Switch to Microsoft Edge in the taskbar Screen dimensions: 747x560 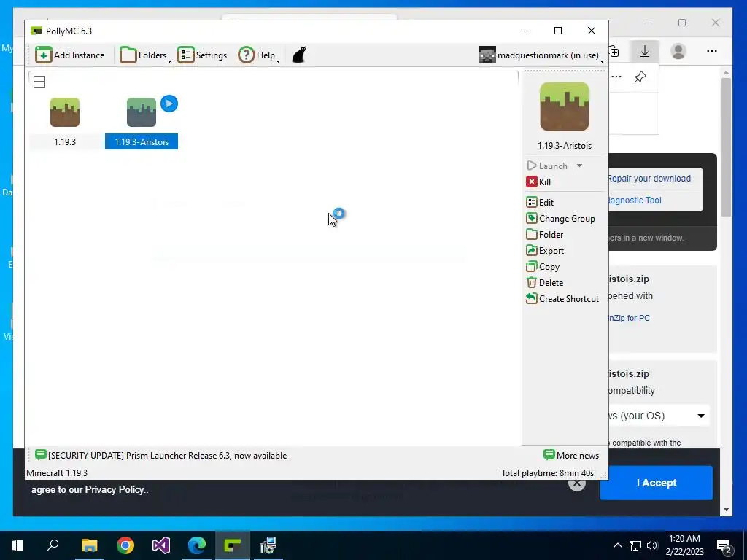[x=197, y=545]
